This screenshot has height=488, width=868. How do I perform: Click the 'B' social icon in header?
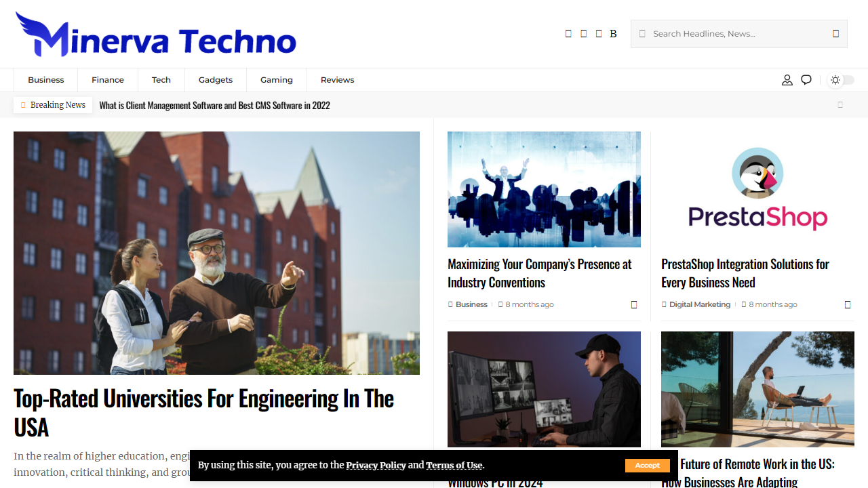point(613,34)
